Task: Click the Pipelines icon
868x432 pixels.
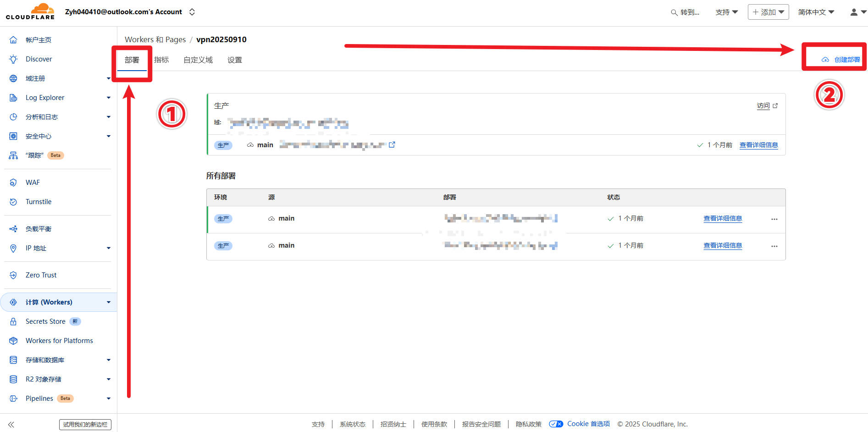Action: 13,399
